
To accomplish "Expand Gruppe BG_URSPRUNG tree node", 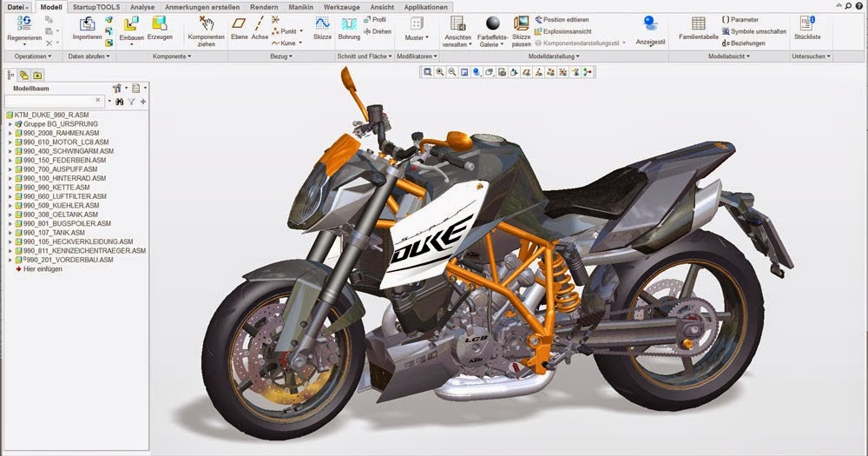I will coord(10,125).
